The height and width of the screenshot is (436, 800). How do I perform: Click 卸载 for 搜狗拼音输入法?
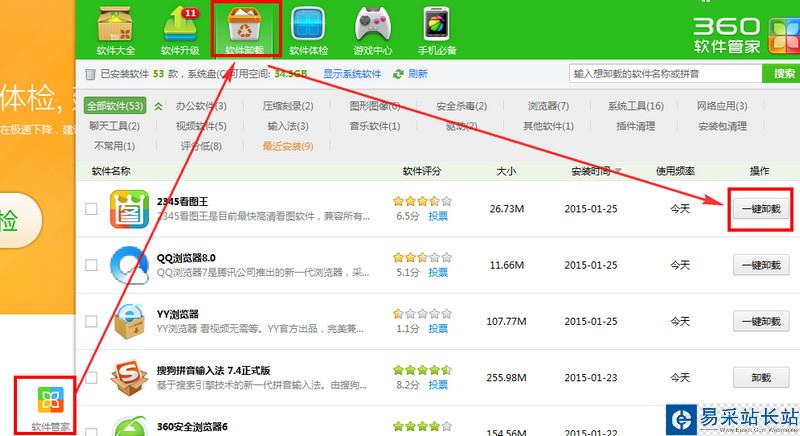click(x=761, y=378)
